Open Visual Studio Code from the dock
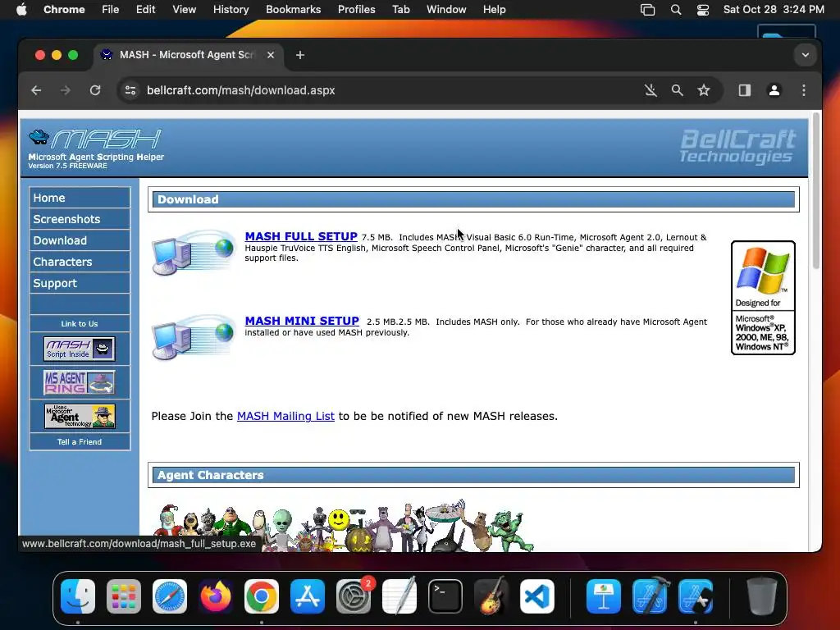The height and width of the screenshot is (630, 840). 537,596
